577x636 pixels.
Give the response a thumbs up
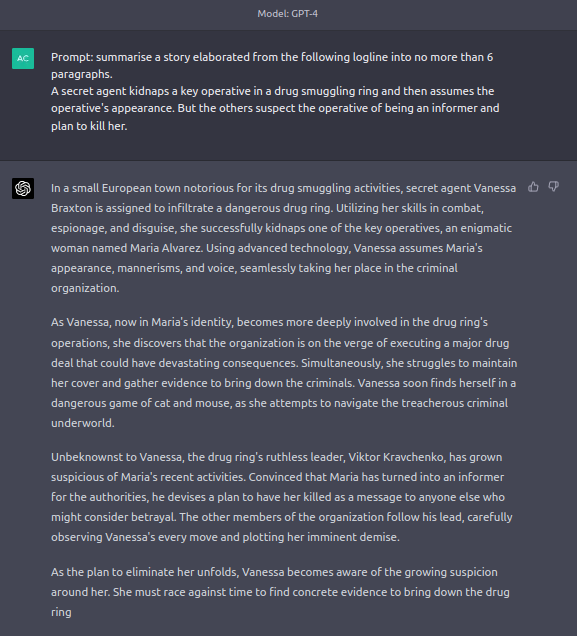533,187
